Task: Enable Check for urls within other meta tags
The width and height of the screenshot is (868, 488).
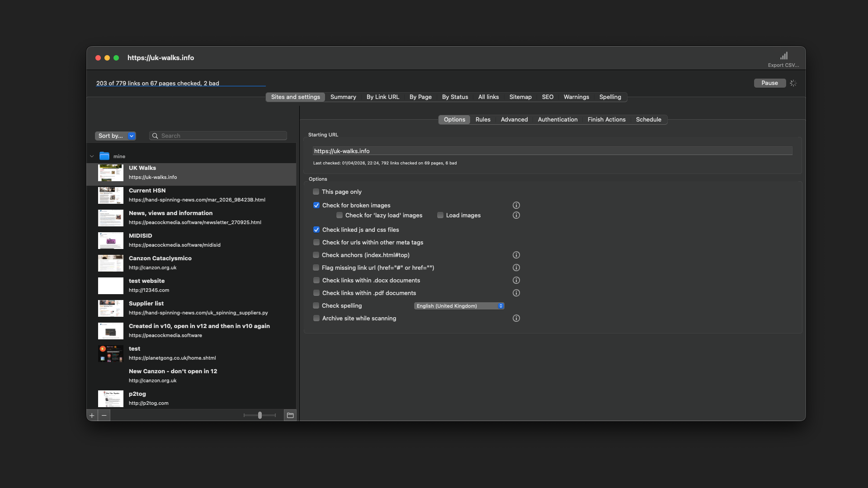Action: click(316, 242)
